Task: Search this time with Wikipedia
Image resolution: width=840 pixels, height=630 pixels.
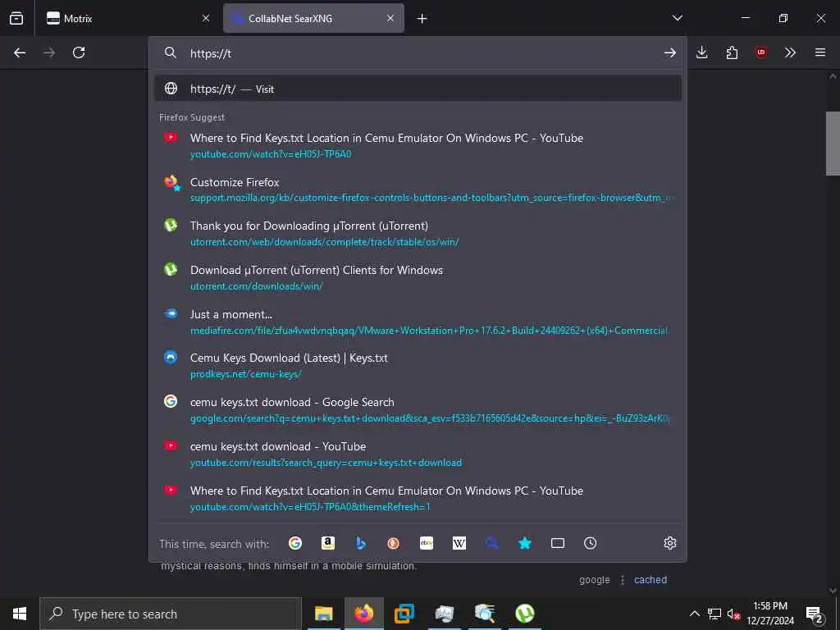Action: pos(459,543)
